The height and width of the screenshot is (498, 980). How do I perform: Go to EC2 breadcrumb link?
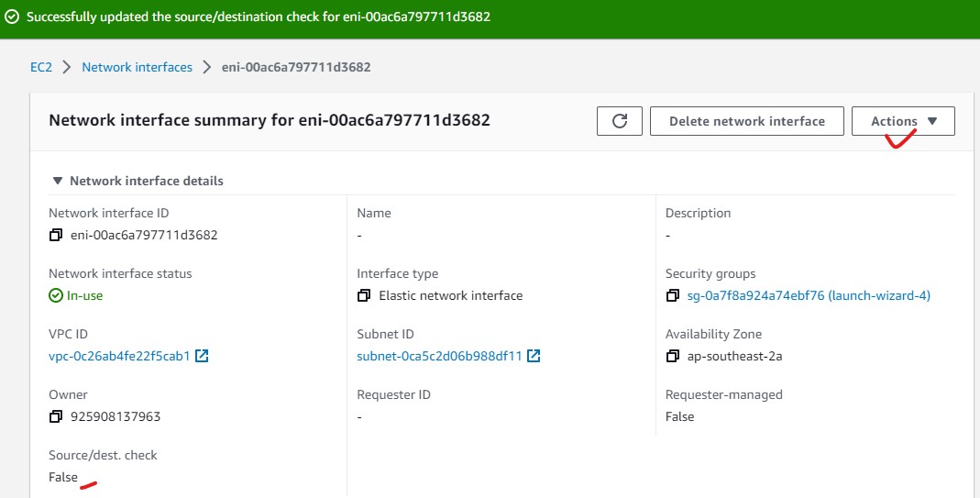coord(40,67)
